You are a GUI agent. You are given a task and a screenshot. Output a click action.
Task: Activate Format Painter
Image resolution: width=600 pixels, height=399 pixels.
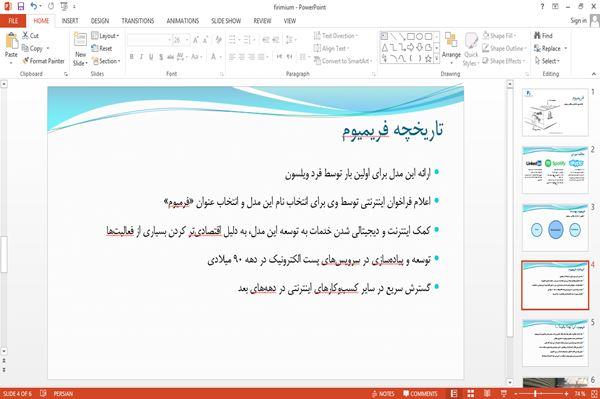43,61
